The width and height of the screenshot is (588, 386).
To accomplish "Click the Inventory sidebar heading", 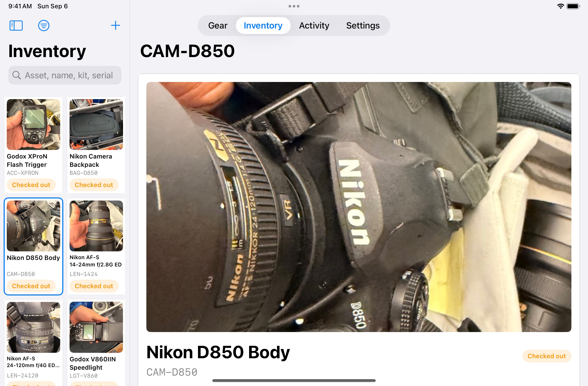I will click(x=47, y=51).
